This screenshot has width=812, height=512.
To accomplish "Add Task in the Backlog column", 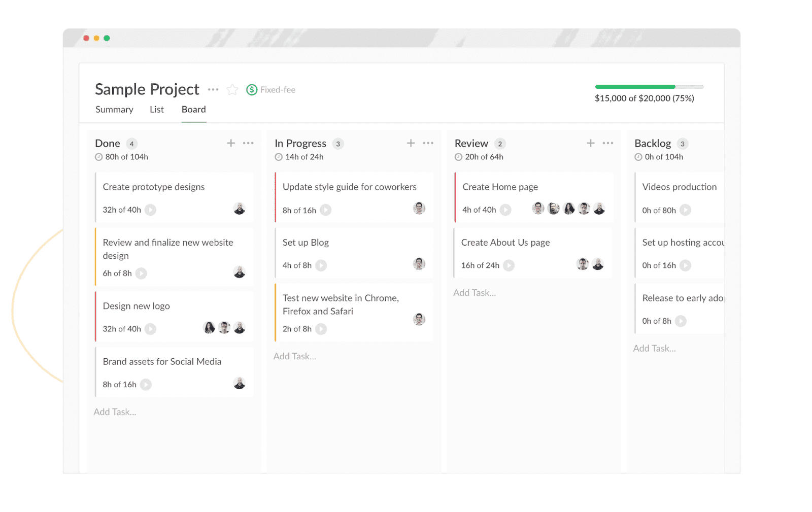I will tap(655, 349).
